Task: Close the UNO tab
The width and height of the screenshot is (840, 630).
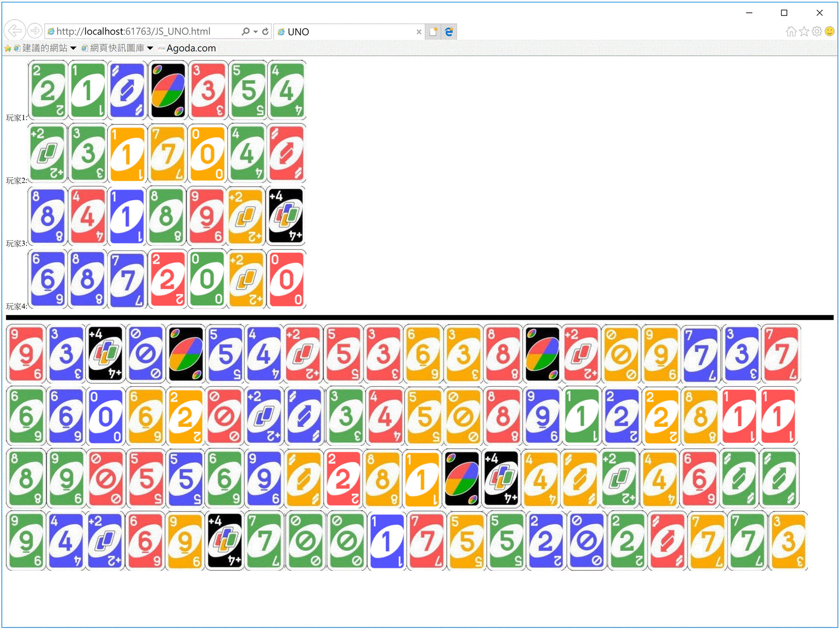Action: coord(418,32)
